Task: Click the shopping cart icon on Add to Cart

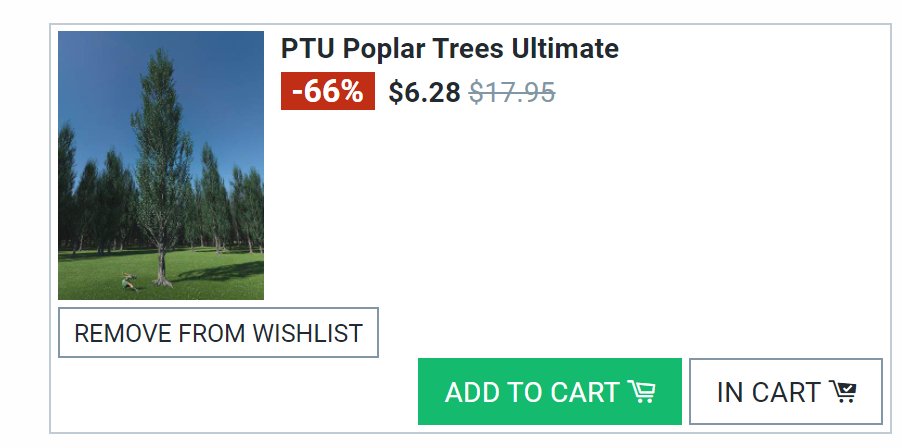Action: pyautogui.click(x=642, y=392)
